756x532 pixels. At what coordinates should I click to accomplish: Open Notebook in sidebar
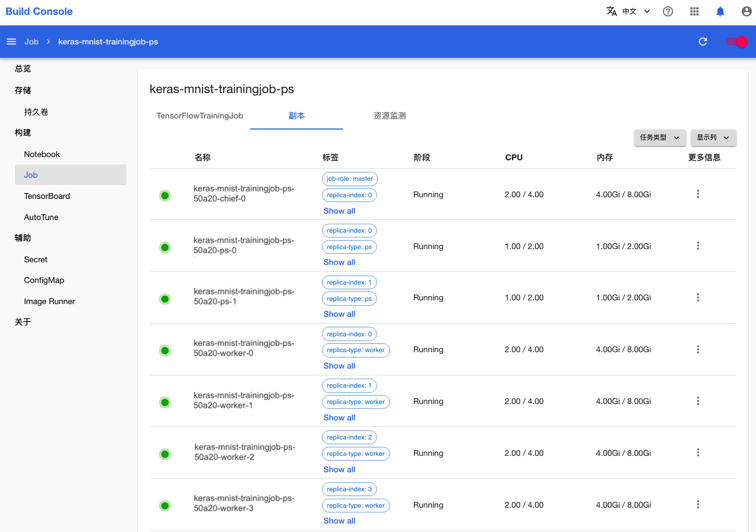[x=42, y=154]
